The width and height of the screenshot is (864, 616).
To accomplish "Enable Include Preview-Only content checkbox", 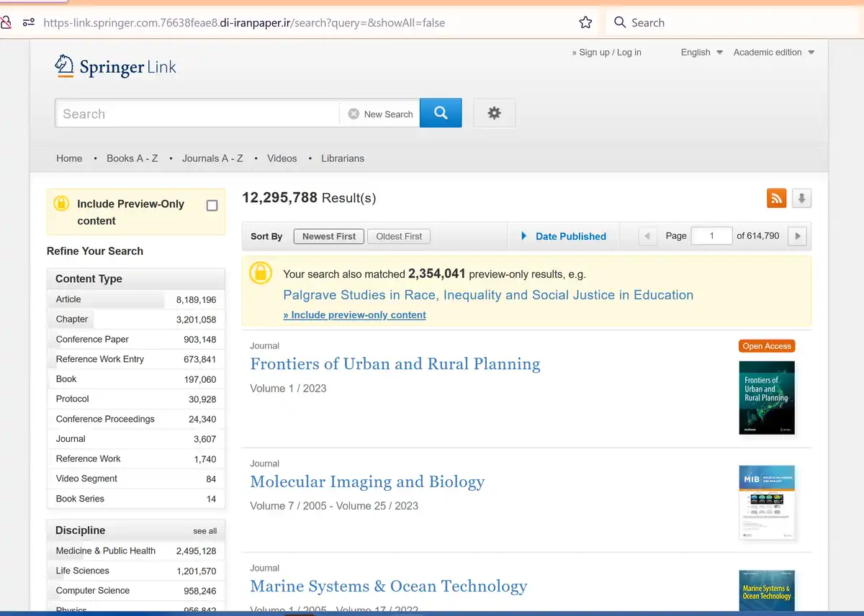I will click(x=212, y=206).
